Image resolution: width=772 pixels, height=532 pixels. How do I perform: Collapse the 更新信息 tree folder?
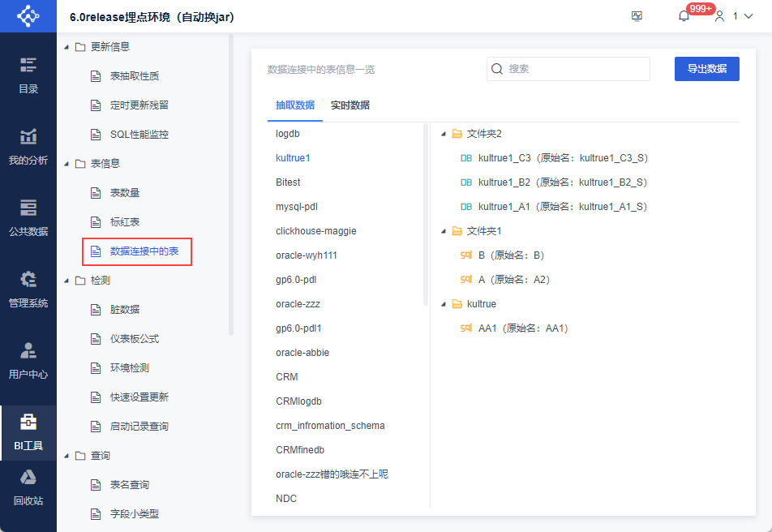[x=66, y=47]
